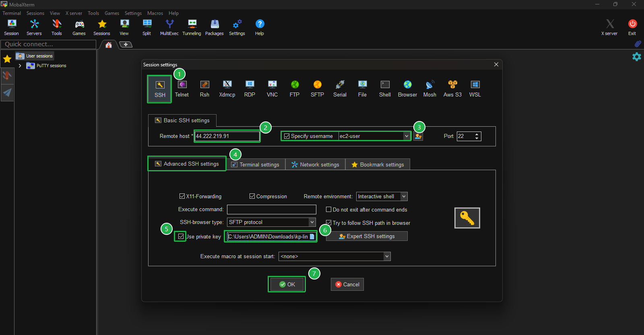Pick the Aws S3 session type
Screen dimensions: 644x335
(452, 89)
